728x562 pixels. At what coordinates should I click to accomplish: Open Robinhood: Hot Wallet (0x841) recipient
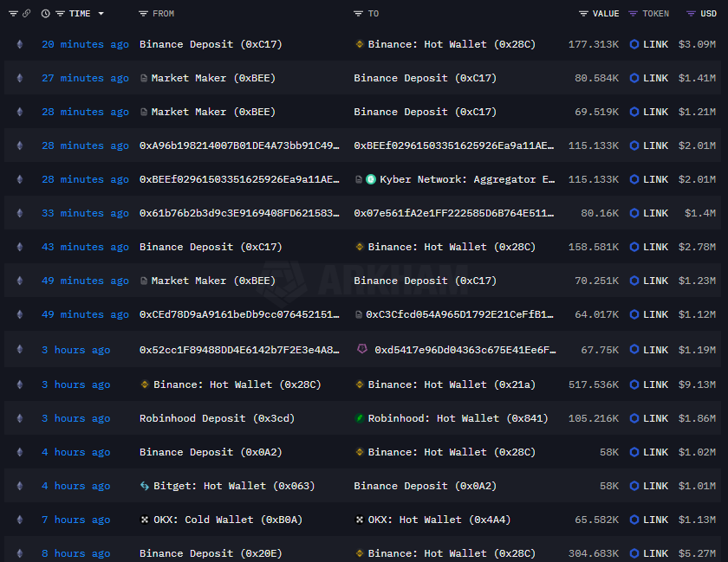458,418
